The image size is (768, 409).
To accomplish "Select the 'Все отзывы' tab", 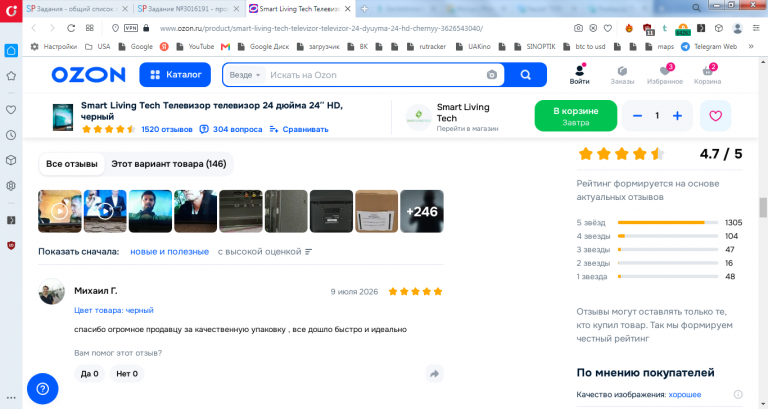I will [x=72, y=164].
